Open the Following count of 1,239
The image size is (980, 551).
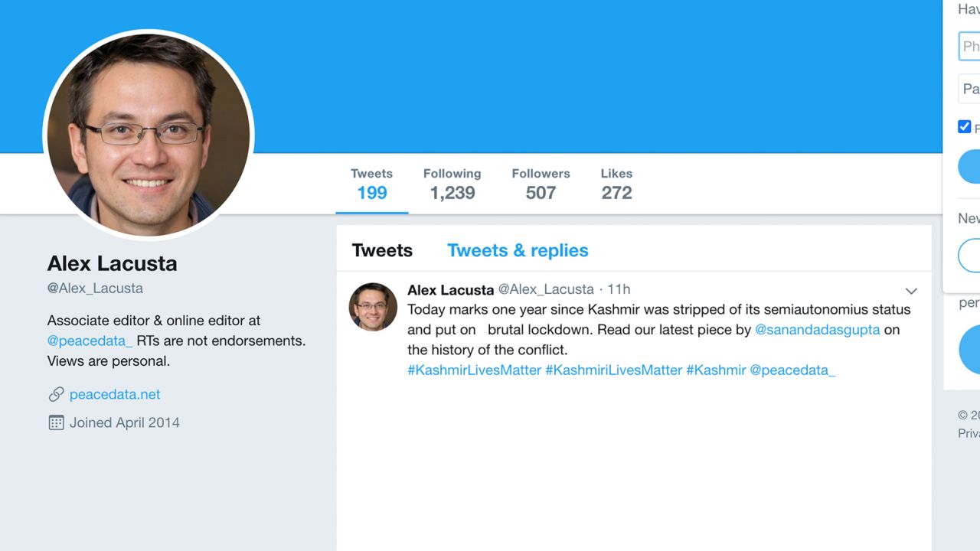(452, 184)
